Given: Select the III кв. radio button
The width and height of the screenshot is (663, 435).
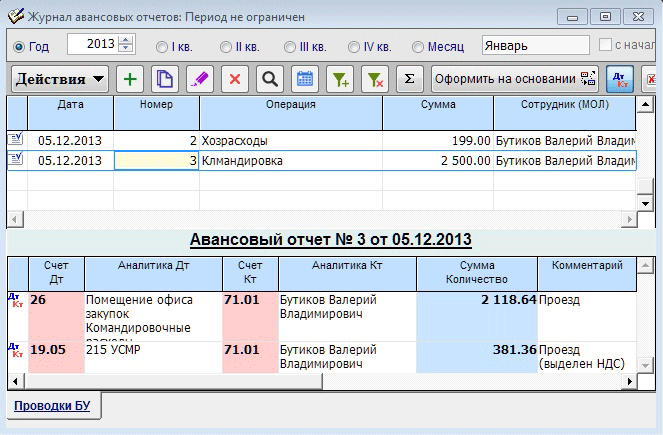Looking at the screenshot, I should pos(290,47).
